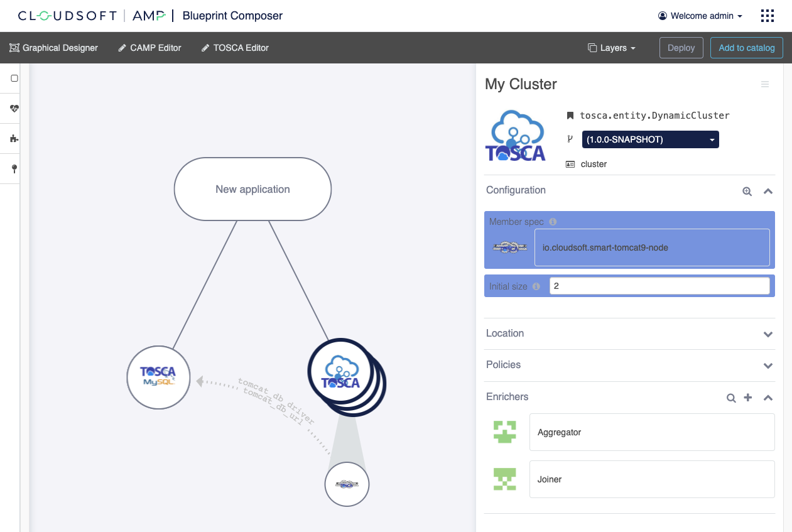Click the bookmark icon beside DynamicCluster type
This screenshot has width=792, height=532.
click(x=570, y=116)
